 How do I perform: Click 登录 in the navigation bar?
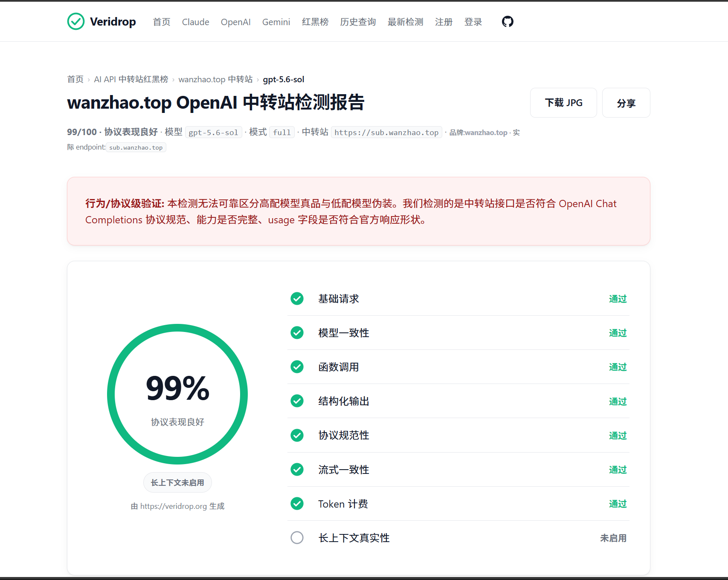tap(473, 22)
